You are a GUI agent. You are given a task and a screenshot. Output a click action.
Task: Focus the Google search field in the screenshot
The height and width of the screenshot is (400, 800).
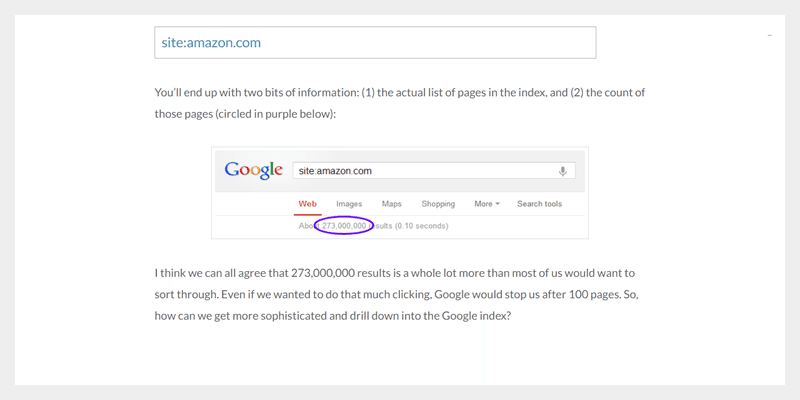pos(425,171)
